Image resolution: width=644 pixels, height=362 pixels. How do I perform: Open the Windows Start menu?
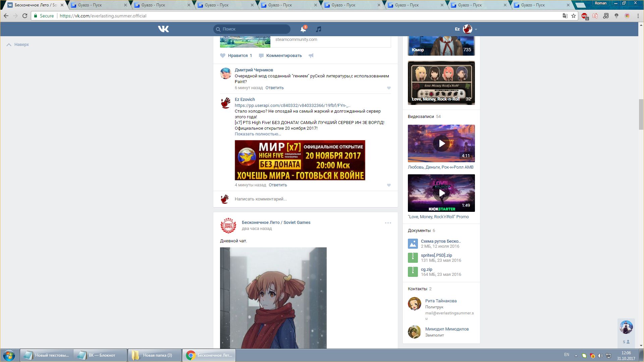9,355
